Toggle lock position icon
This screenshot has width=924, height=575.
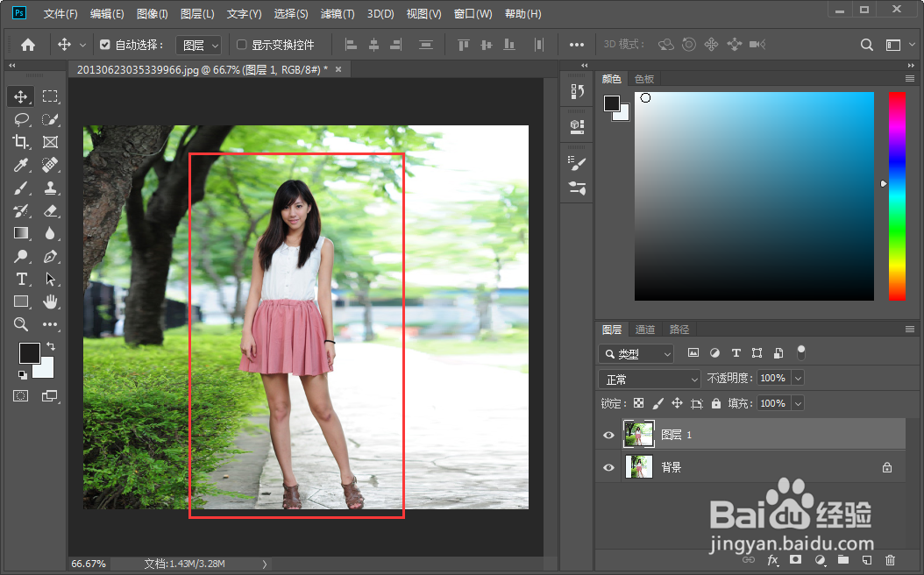coord(677,403)
